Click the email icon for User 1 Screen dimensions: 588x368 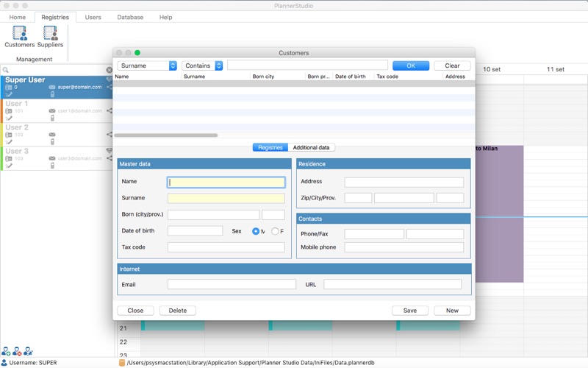[x=52, y=111]
